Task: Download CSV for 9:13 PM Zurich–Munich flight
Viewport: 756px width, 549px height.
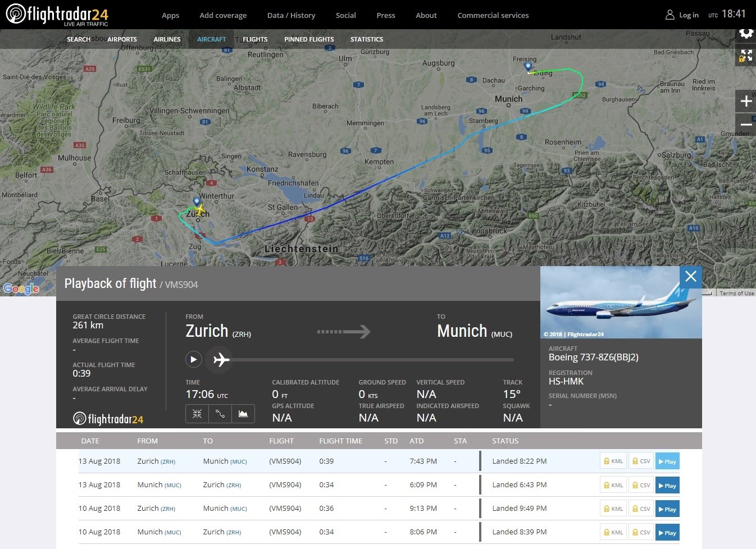Action: click(641, 509)
